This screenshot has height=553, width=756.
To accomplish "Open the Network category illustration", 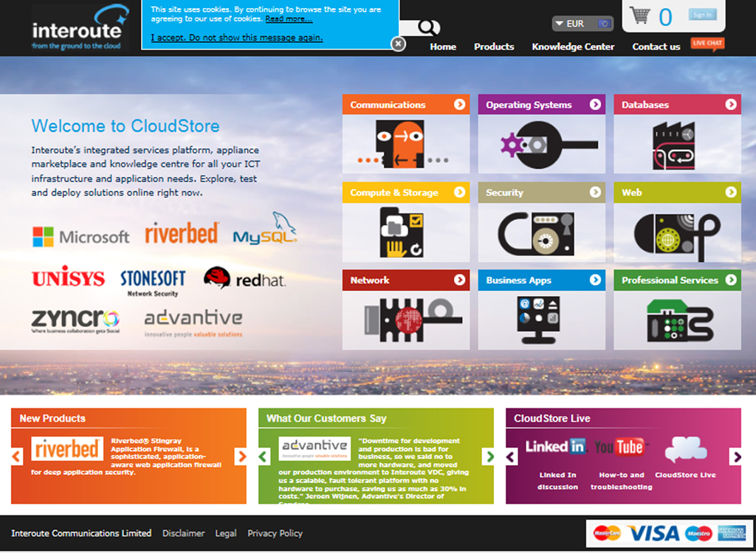I will pos(405,320).
